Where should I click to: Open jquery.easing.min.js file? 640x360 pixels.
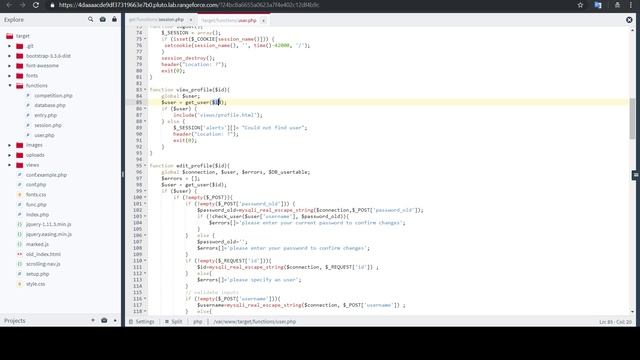pos(49,234)
